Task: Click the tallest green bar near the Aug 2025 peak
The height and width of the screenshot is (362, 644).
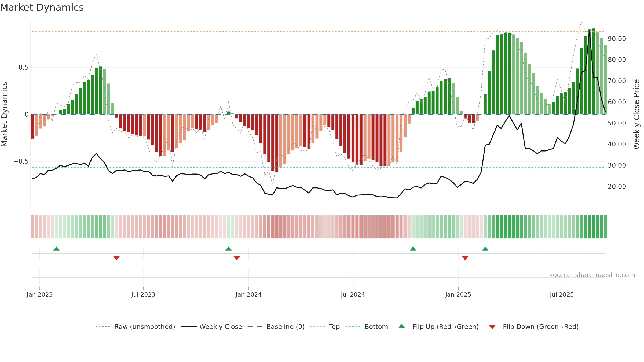Action: 594,71
